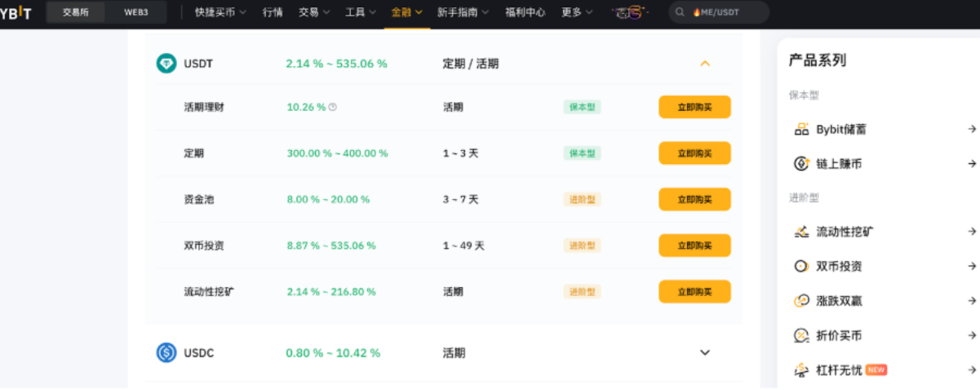Viewport: 980px width, 390px height.
Task: Go to 福利中心 in navigation
Action: [525, 12]
